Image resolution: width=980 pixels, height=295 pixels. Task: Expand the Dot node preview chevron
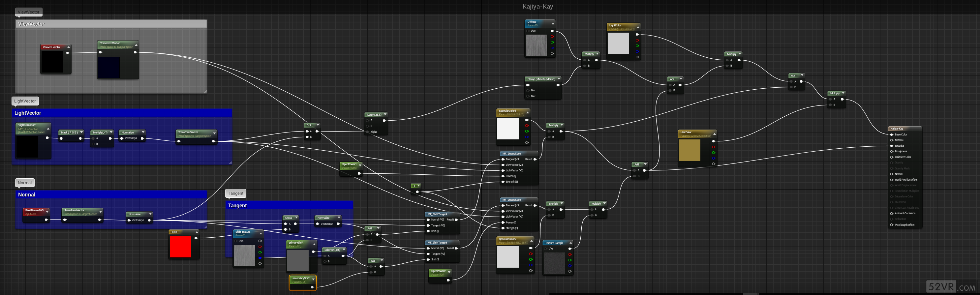[318, 125]
